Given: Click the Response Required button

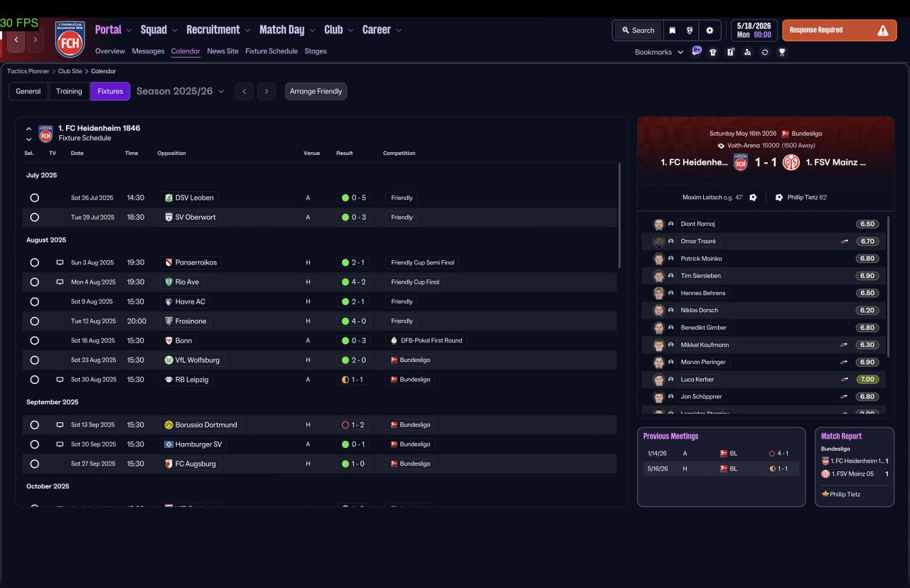Looking at the screenshot, I should point(840,31).
